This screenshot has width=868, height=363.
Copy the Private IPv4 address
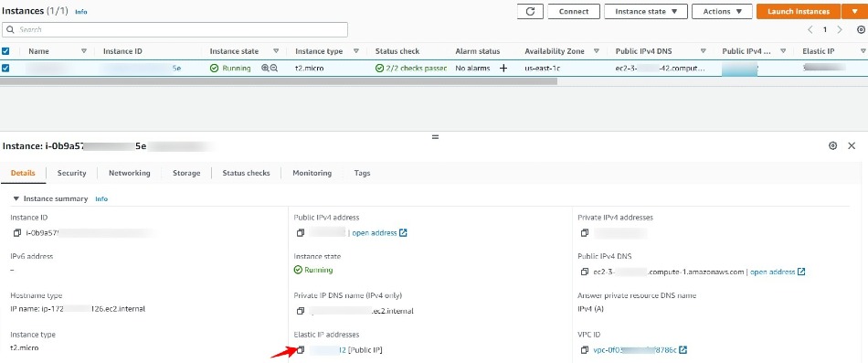[585, 233]
